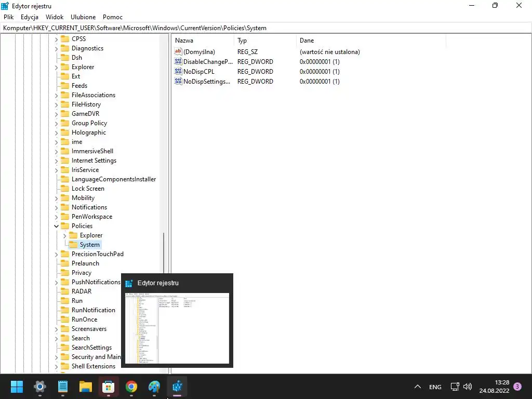
Task: Open the Pomoc menu
Action: 112,17
